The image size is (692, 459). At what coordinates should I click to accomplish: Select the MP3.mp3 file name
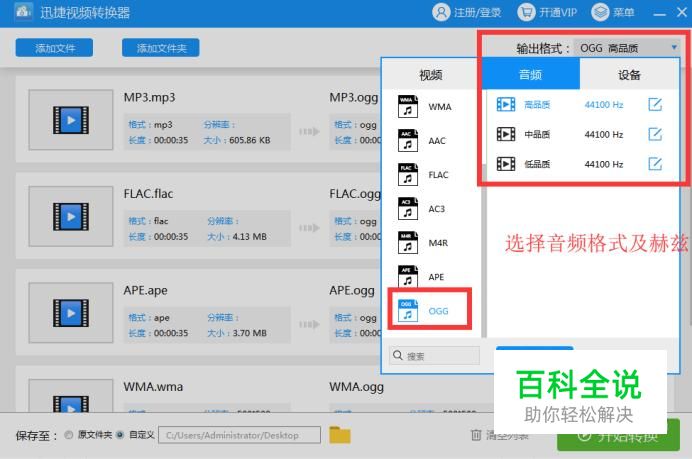(149, 98)
